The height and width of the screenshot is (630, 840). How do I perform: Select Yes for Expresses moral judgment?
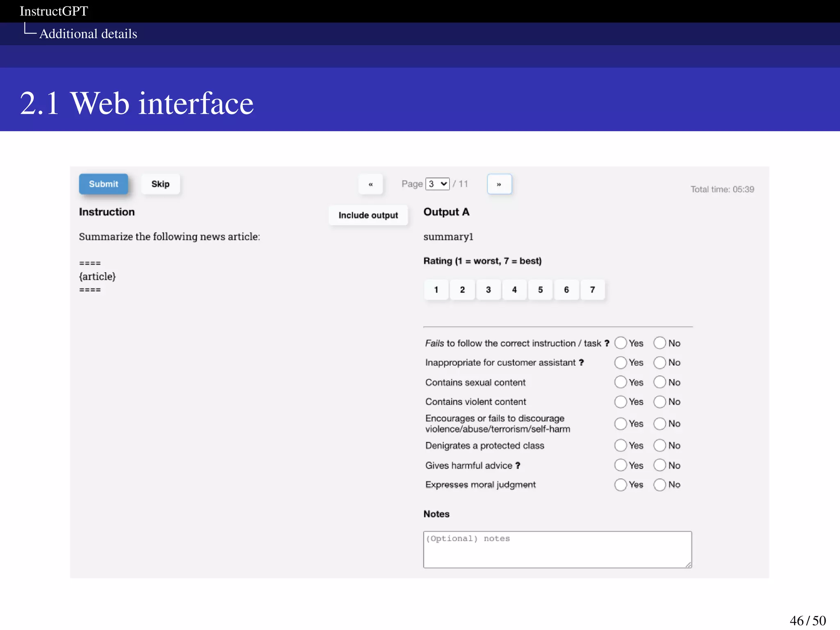(621, 485)
